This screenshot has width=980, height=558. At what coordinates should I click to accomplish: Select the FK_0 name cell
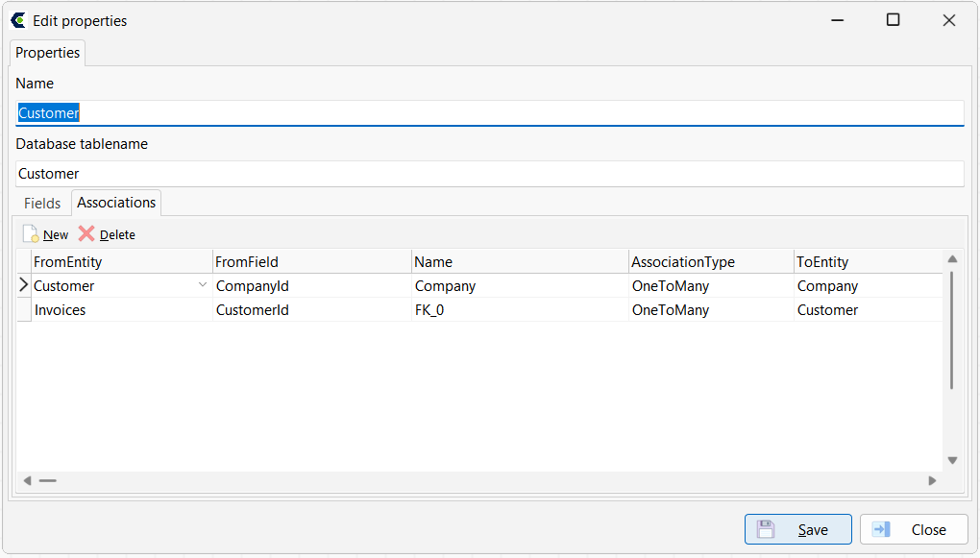pos(520,310)
